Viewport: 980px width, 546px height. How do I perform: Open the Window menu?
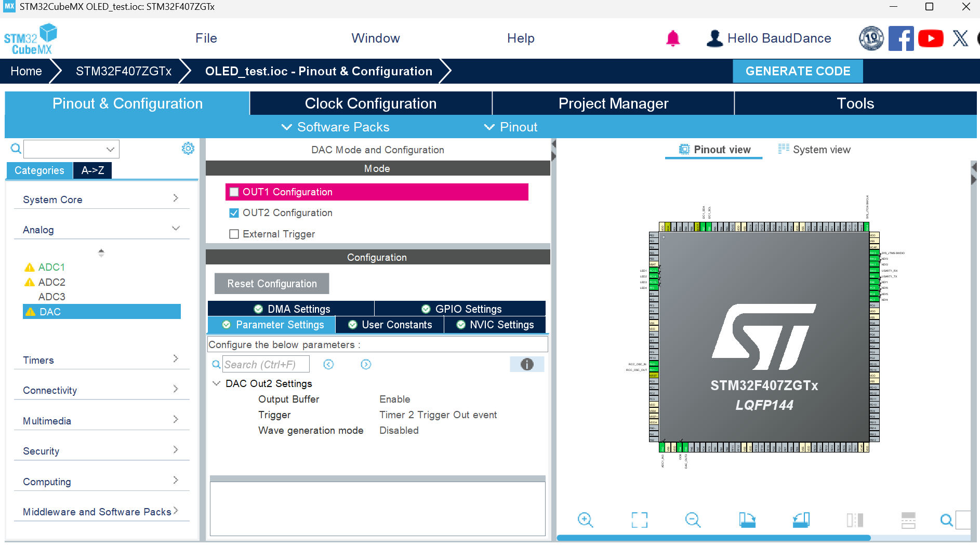click(376, 38)
